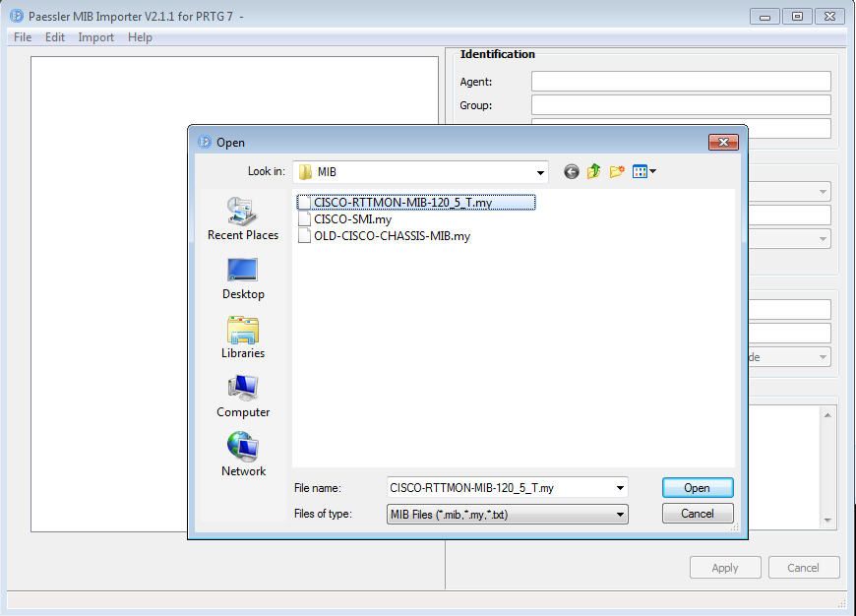
Task: Go up one folder level
Action: [x=593, y=172]
